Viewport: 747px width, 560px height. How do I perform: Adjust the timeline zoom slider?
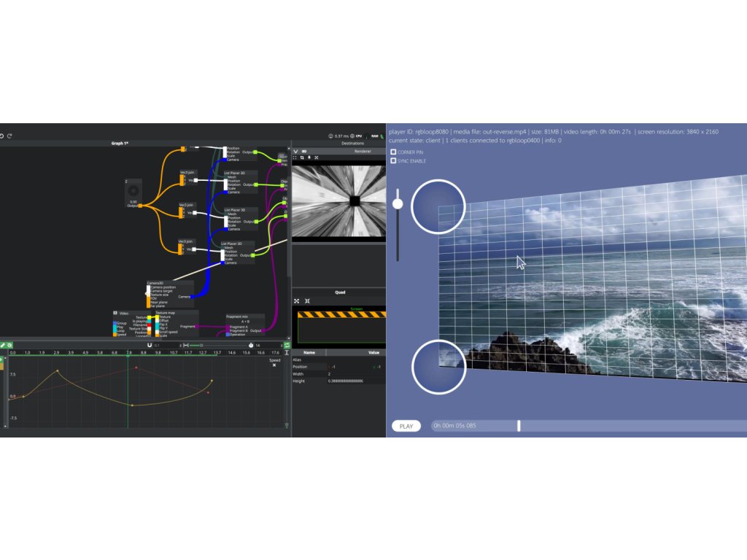point(201,345)
